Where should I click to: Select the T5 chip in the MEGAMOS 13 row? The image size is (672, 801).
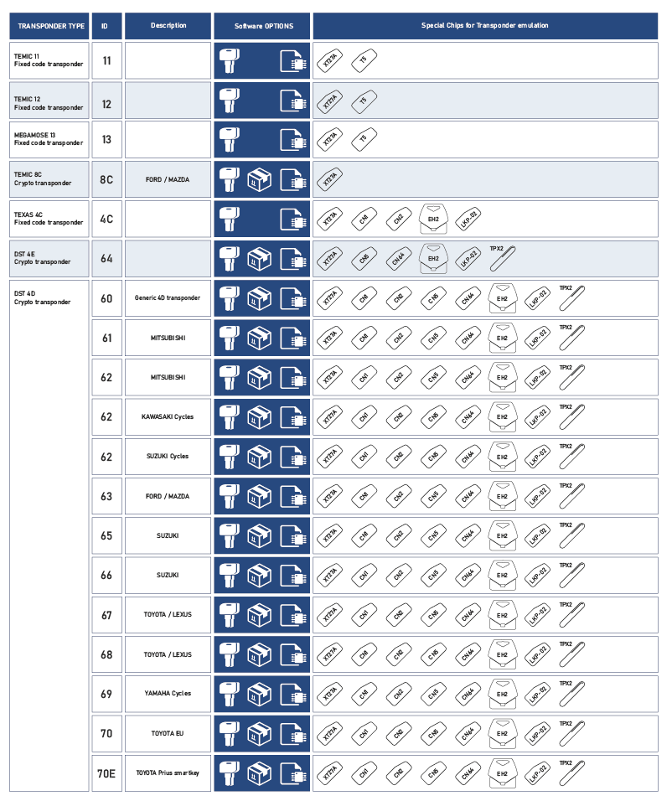tap(363, 140)
